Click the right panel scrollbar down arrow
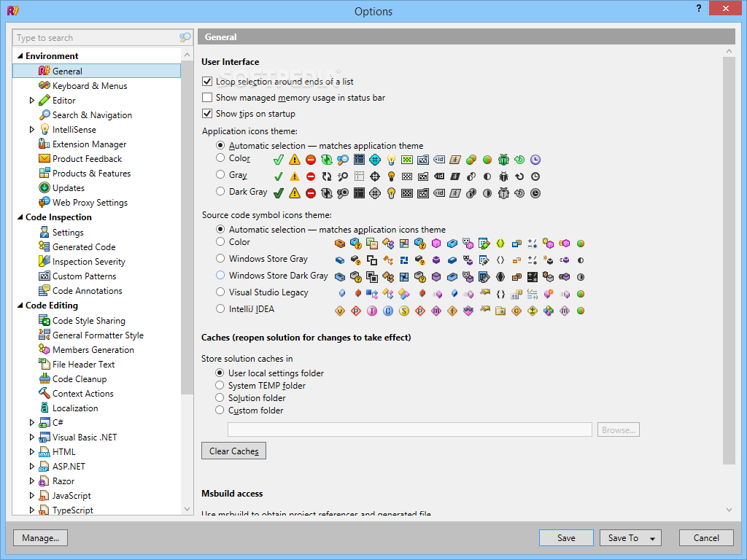Screen dimensions: 747x560 click(729, 510)
